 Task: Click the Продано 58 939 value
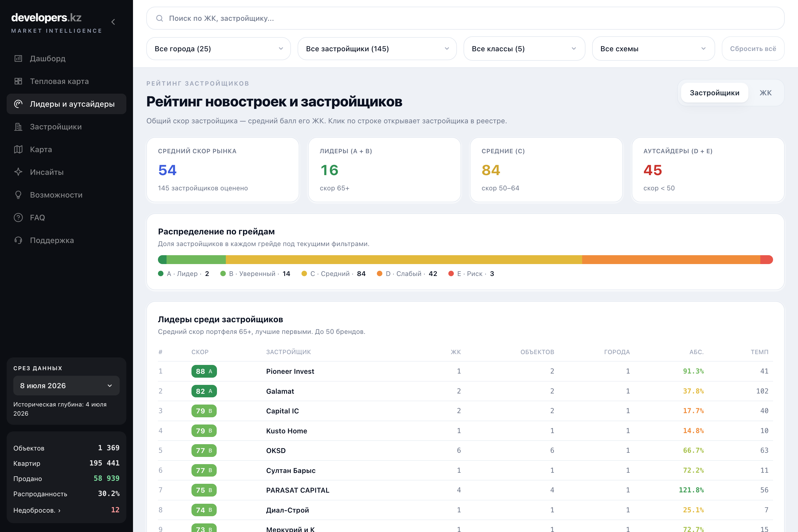coord(106,478)
